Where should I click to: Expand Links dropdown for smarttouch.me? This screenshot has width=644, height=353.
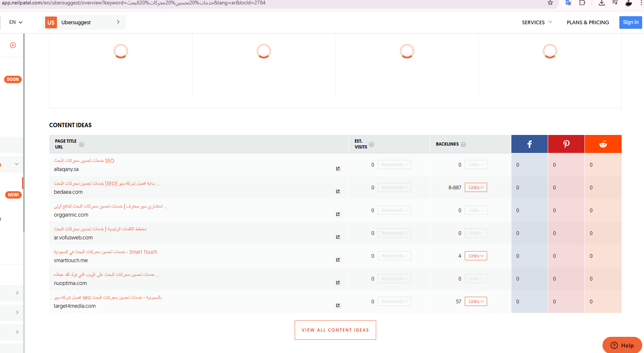pyautogui.click(x=476, y=256)
